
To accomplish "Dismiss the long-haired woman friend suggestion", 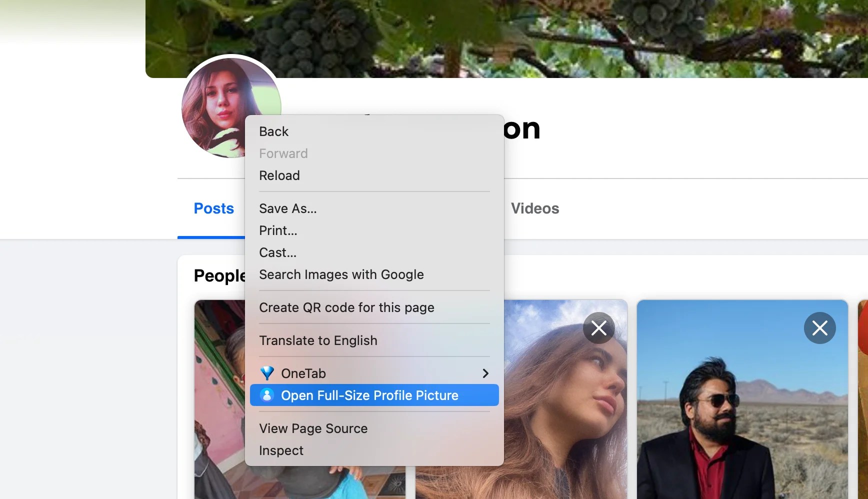I will pos(598,328).
